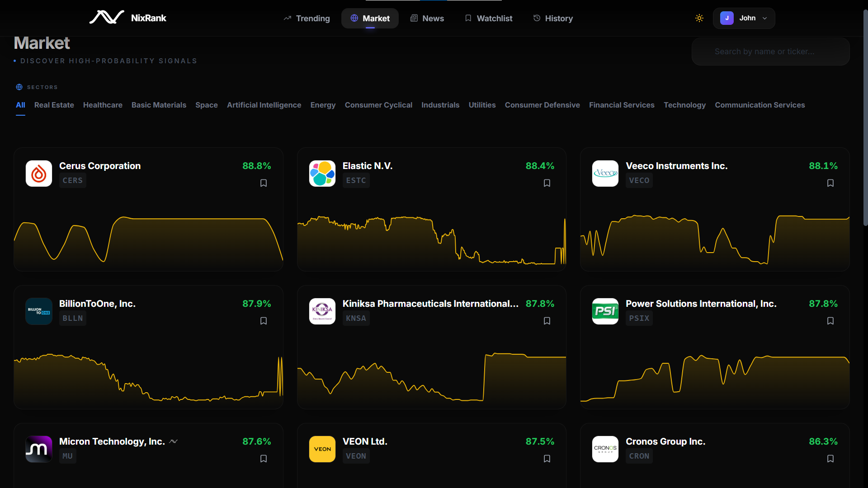Open the Trending tab

(x=307, y=18)
